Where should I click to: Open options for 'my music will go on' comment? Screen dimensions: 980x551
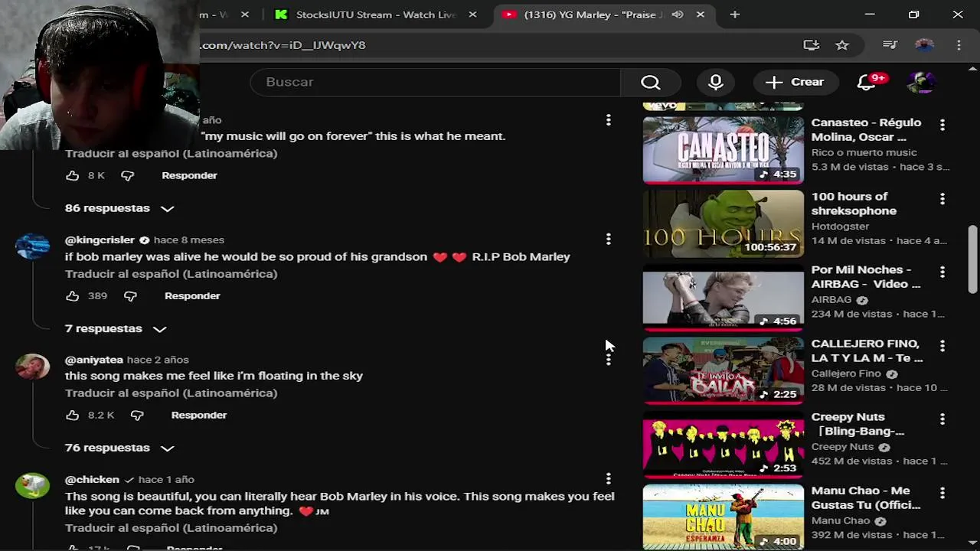pyautogui.click(x=609, y=120)
